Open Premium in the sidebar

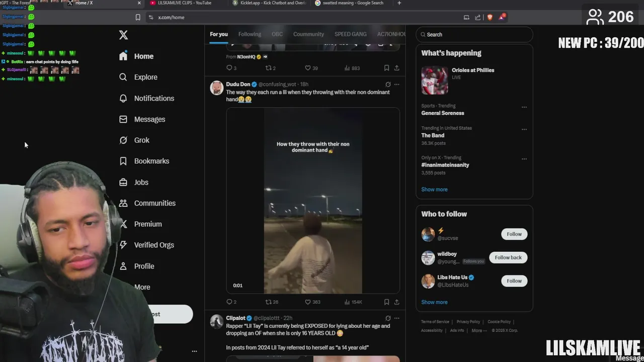140,224
